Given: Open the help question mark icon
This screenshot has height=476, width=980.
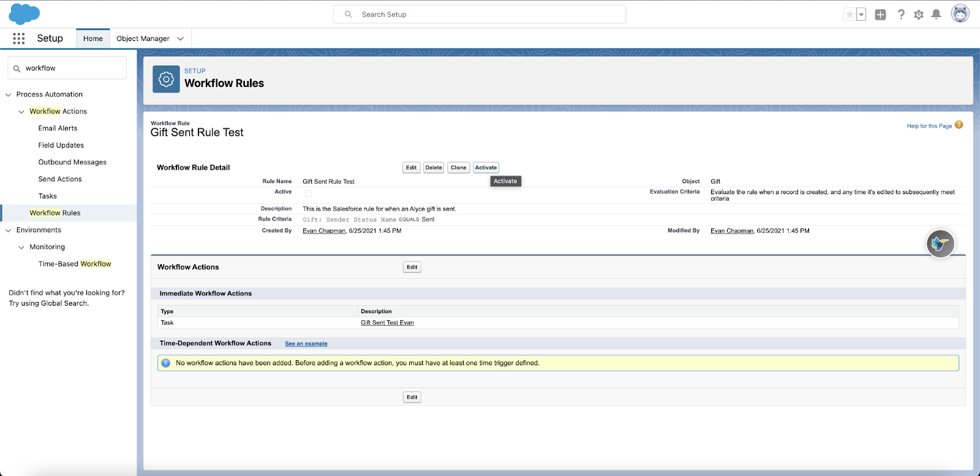Looking at the screenshot, I should pos(901,15).
